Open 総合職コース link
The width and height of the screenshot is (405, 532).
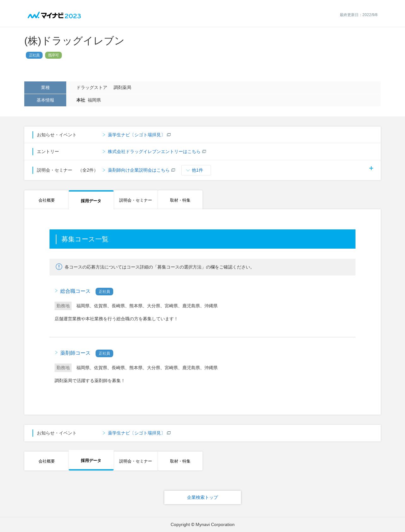(75, 291)
